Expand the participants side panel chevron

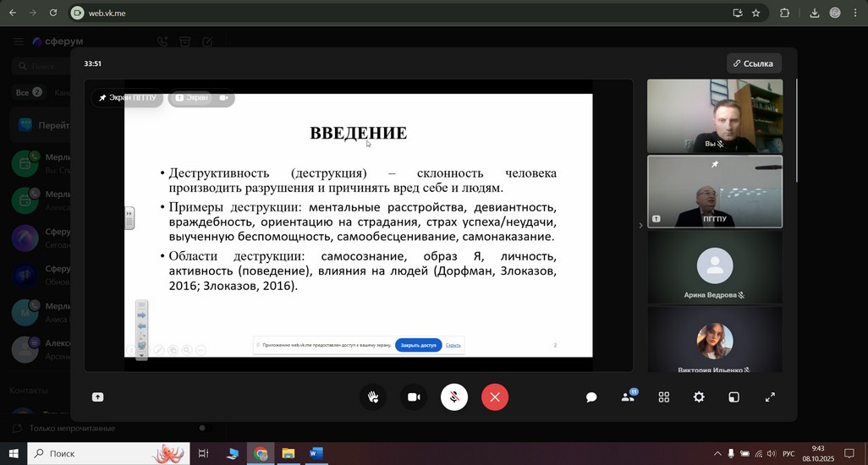[640, 226]
